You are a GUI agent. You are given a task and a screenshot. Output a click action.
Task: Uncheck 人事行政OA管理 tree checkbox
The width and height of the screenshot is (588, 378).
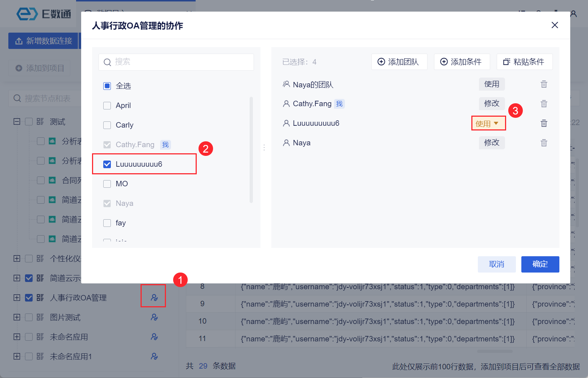coord(29,298)
